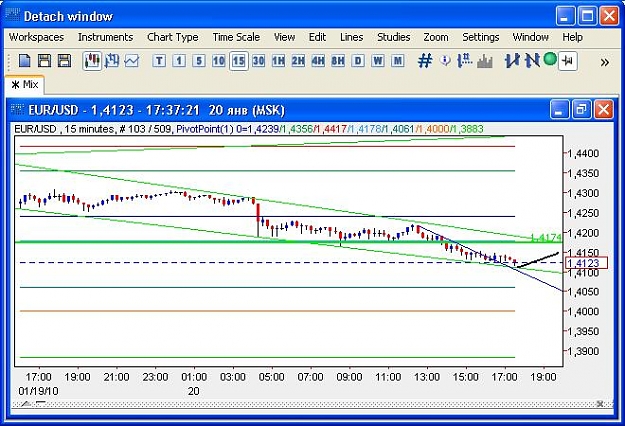Open the Help menu

pyautogui.click(x=572, y=37)
